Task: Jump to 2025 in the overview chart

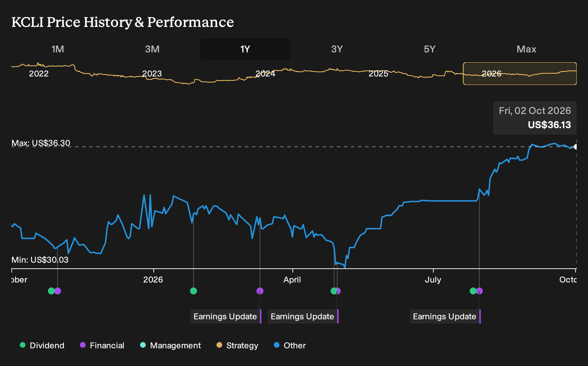Action: (x=378, y=74)
